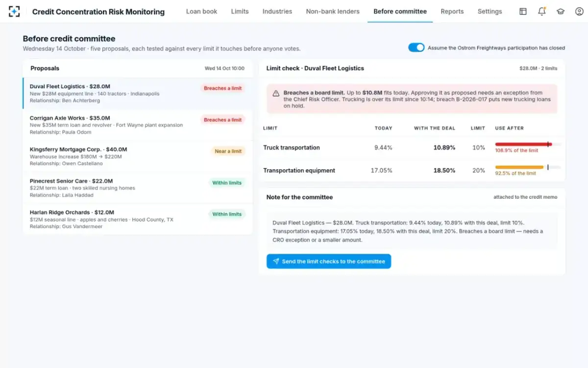Toggle Ostrom Freightways participation assumption
The image size is (588, 368).
[416, 48]
